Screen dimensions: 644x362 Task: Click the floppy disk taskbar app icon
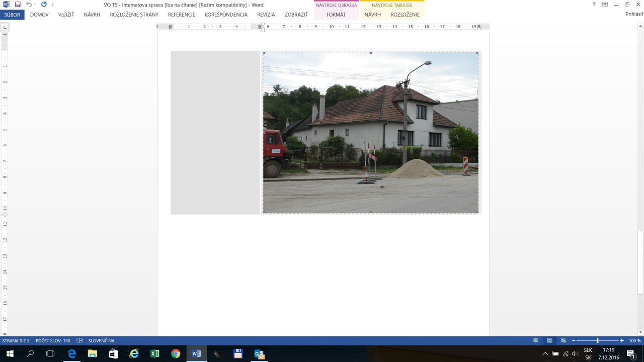click(238, 354)
